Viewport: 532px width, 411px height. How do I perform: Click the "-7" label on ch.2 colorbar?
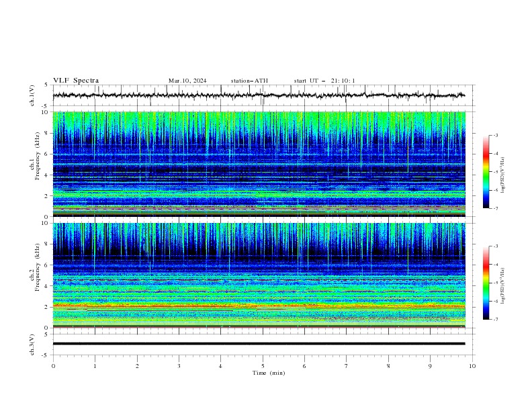coord(495,320)
